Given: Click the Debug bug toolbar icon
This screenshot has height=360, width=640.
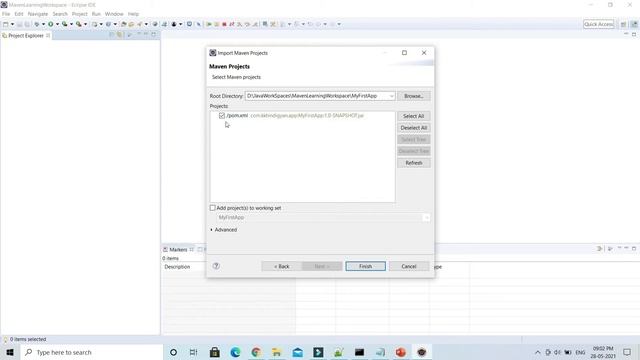Looking at the screenshot, I should tap(37, 24).
